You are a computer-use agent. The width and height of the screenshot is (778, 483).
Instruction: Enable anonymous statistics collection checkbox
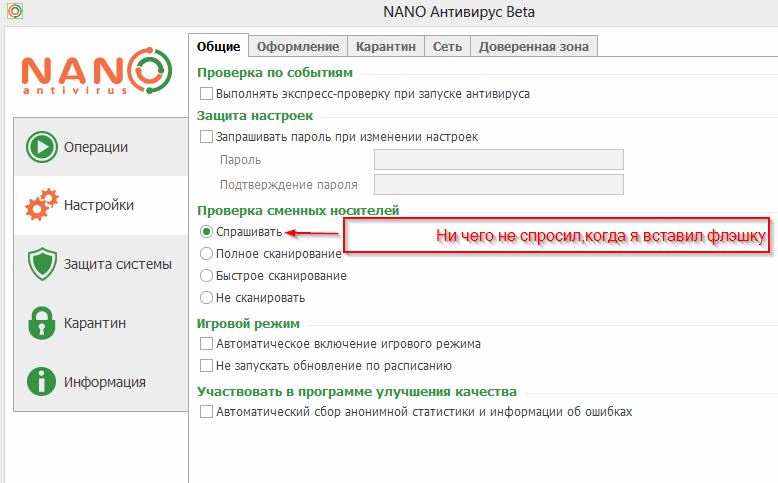coord(207,411)
